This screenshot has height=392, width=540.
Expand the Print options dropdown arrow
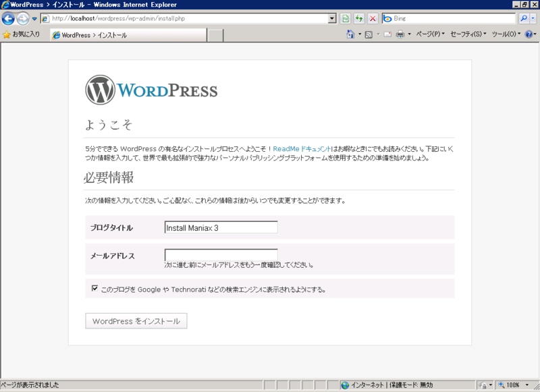pyautogui.click(x=409, y=34)
